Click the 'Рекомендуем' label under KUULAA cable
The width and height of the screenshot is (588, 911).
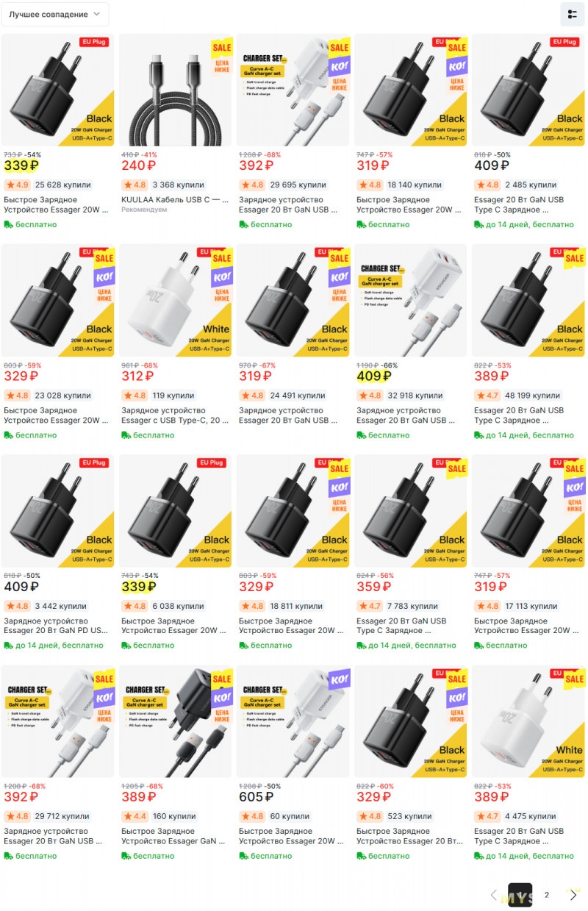coord(144,210)
